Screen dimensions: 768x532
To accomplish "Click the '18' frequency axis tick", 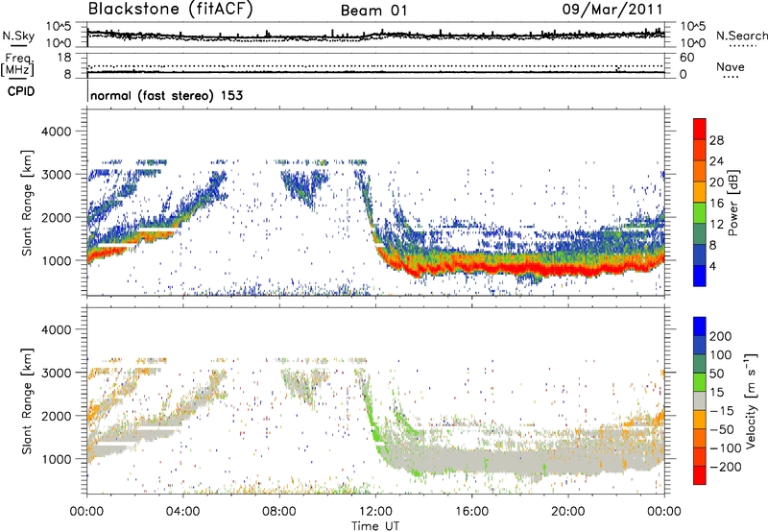I will 64,58.
